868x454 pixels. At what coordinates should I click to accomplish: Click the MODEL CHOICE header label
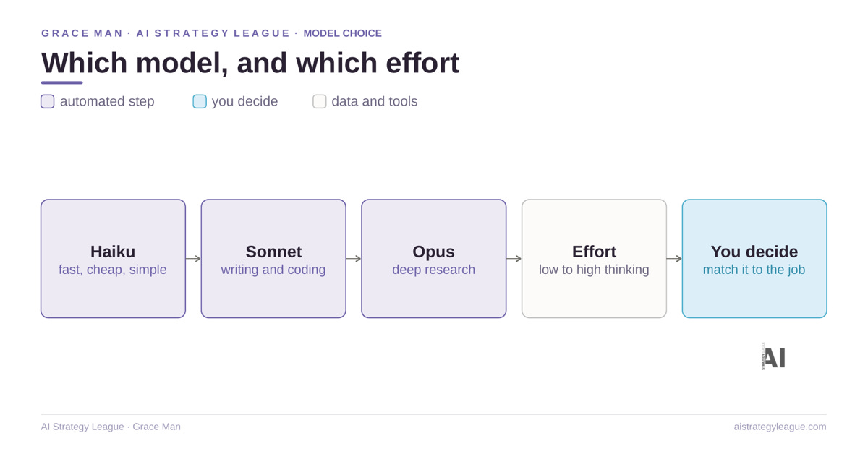(342, 33)
